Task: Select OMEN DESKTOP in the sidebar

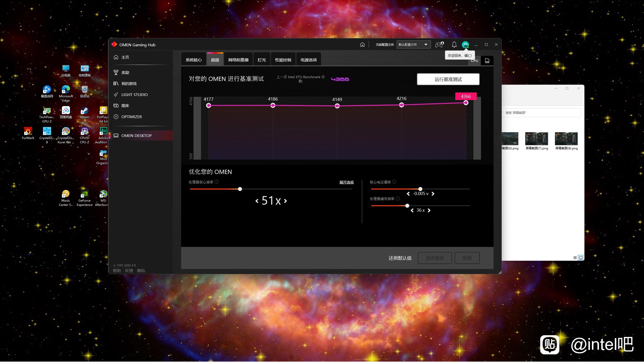Action: pyautogui.click(x=141, y=135)
